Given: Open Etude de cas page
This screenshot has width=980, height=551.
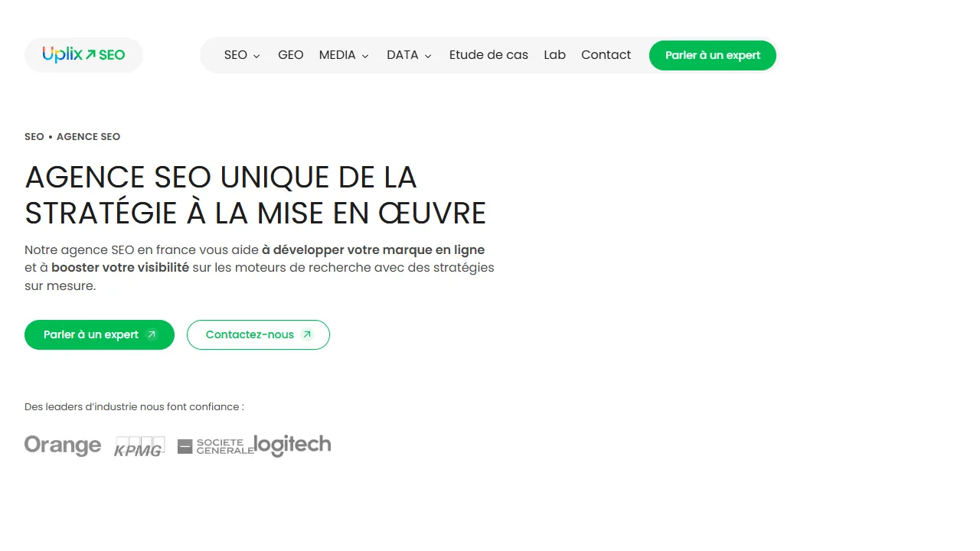Looking at the screenshot, I should (488, 55).
